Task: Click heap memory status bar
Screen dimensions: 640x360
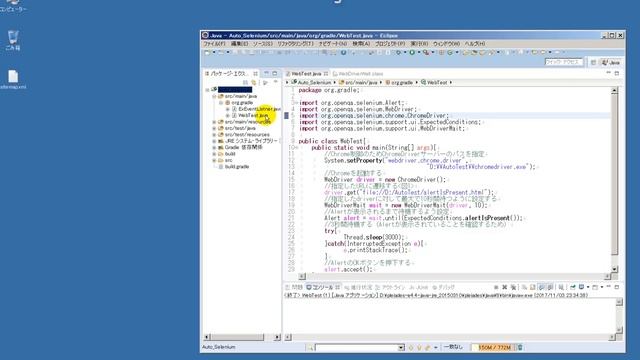Action: click(x=494, y=347)
